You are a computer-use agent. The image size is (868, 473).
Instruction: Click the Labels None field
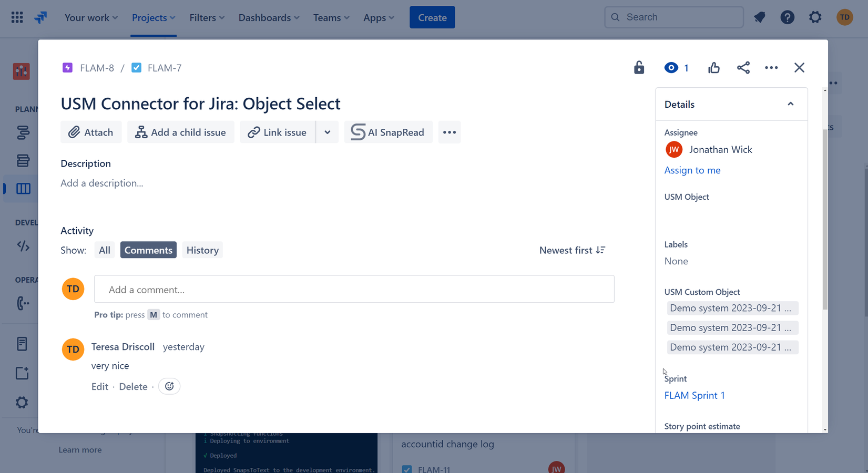tap(676, 261)
